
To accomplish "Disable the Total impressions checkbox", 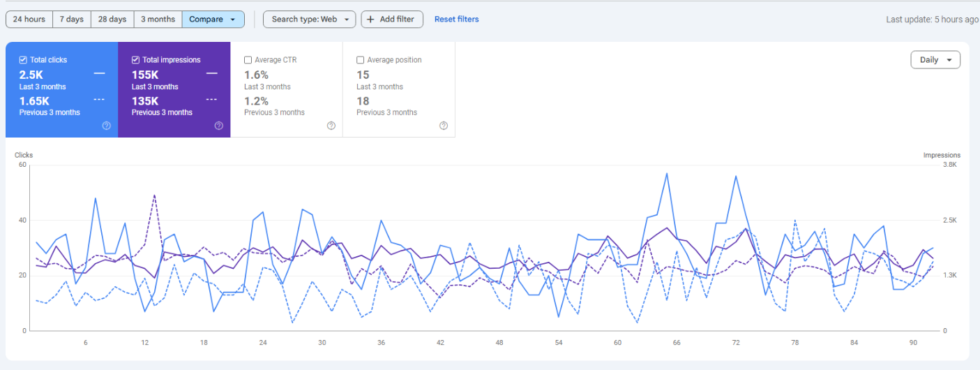I will [135, 60].
